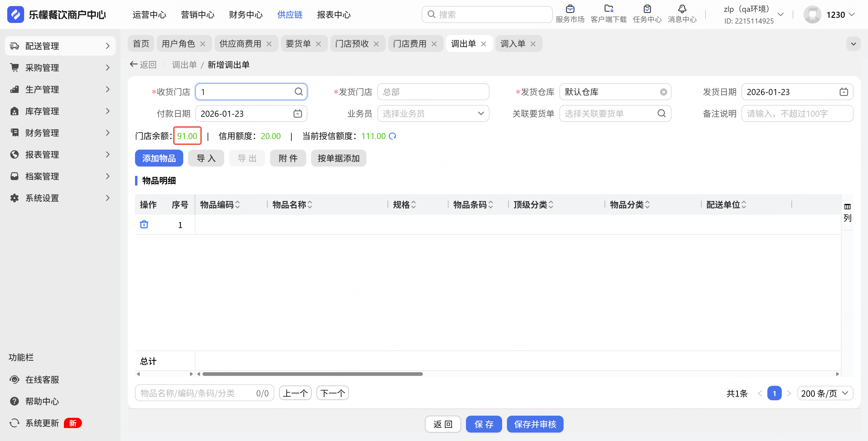Sort by 配送单位 column
This screenshot has width=868, height=441.
(x=744, y=205)
